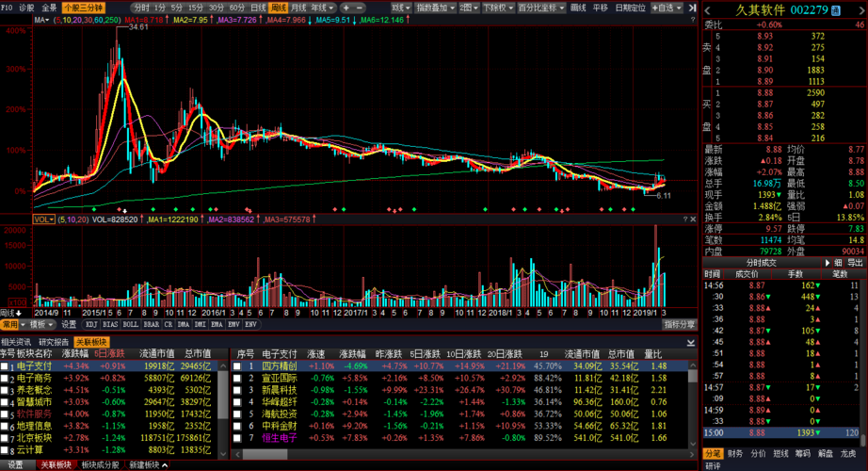Click the play triangle beside 细 button
868x471 pixels.
point(828,263)
